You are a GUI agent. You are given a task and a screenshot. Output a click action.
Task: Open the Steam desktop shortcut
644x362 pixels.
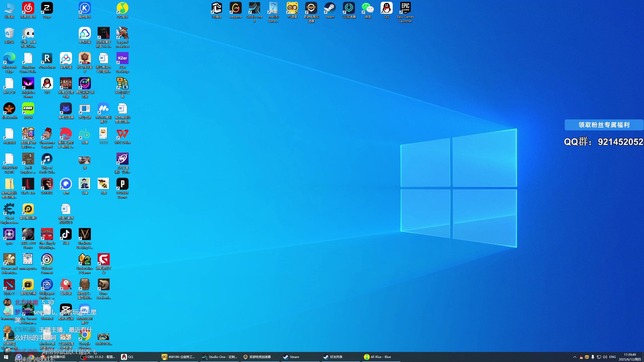click(330, 10)
